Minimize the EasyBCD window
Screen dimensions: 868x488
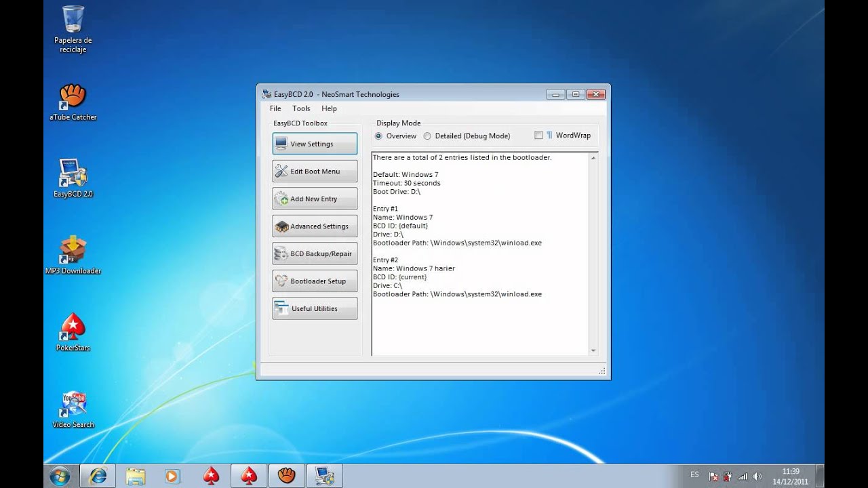556,94
